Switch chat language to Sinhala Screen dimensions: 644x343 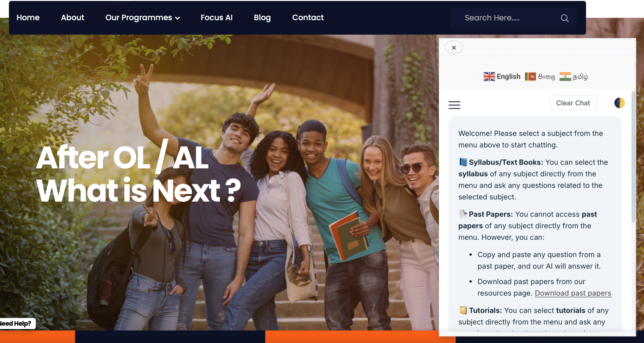(x=546, y=77)
